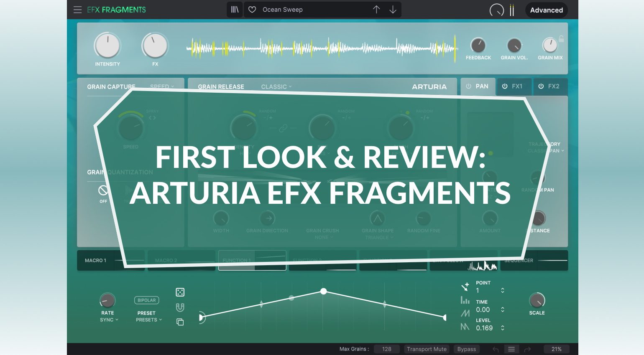Click the Bypass button

(x=466, y=349)
